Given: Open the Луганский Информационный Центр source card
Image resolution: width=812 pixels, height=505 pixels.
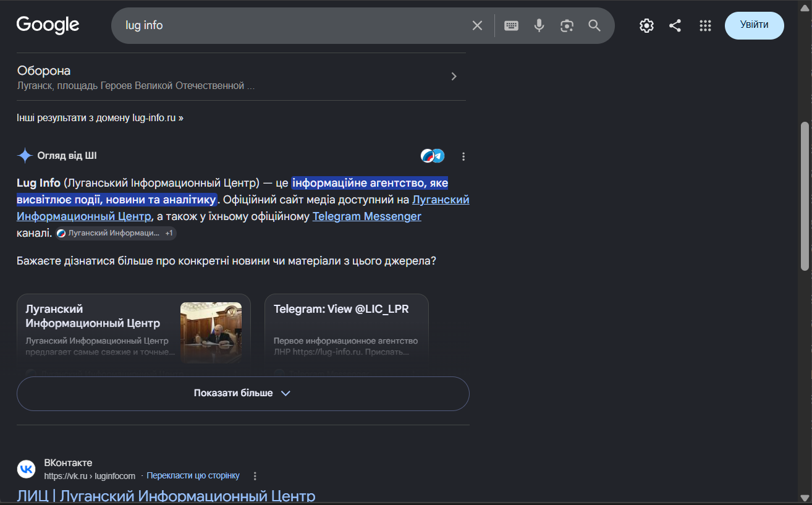Looking at the screenshot, I should click(133, 334).
